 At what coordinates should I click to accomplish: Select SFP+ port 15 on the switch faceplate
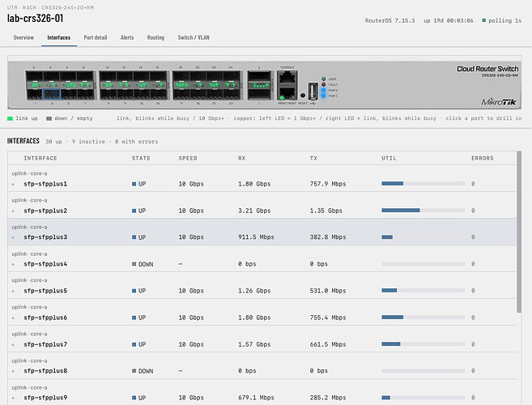pos(159,95)
